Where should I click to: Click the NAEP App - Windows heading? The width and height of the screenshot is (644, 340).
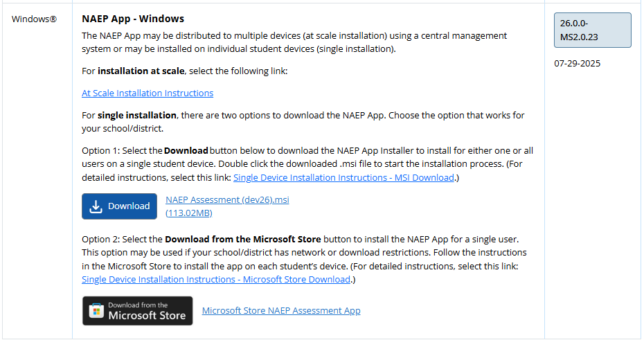(x=133, y=19)
